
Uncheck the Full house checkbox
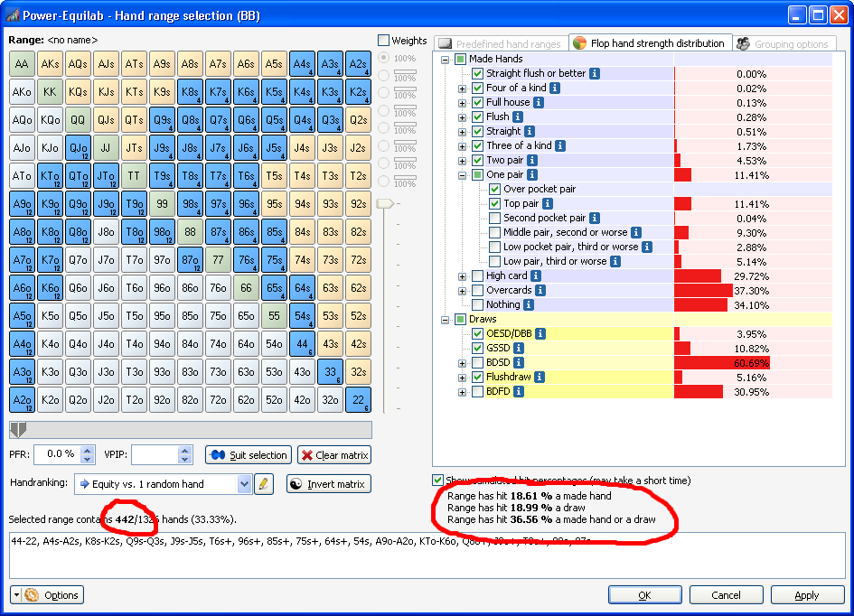tap(478, 102)
